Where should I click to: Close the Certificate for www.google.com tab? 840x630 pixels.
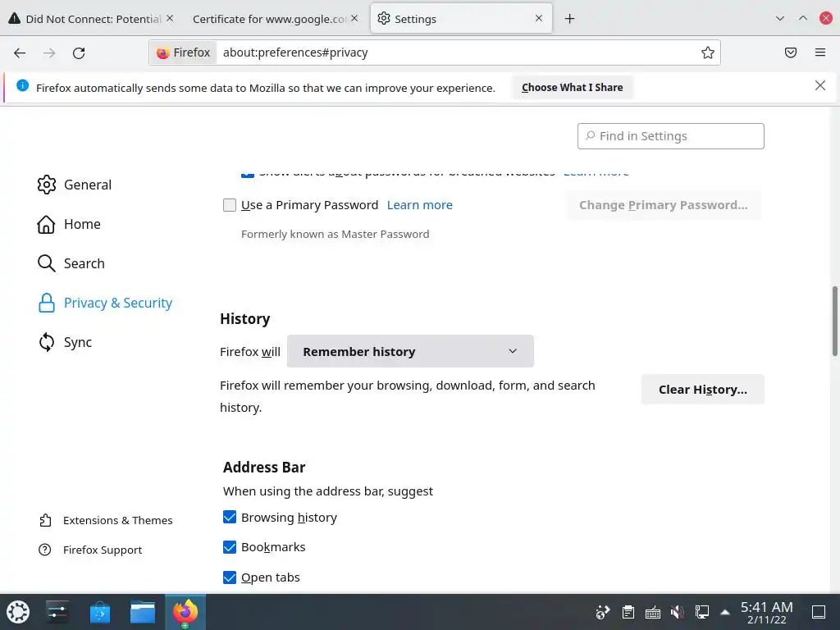coord(354,18)
